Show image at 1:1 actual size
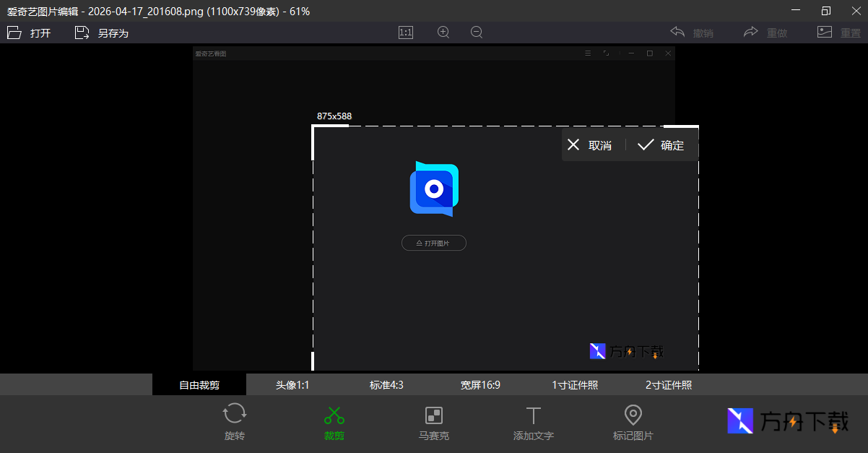This screenshot has height=453, width=868. click(x=406, y=33)
